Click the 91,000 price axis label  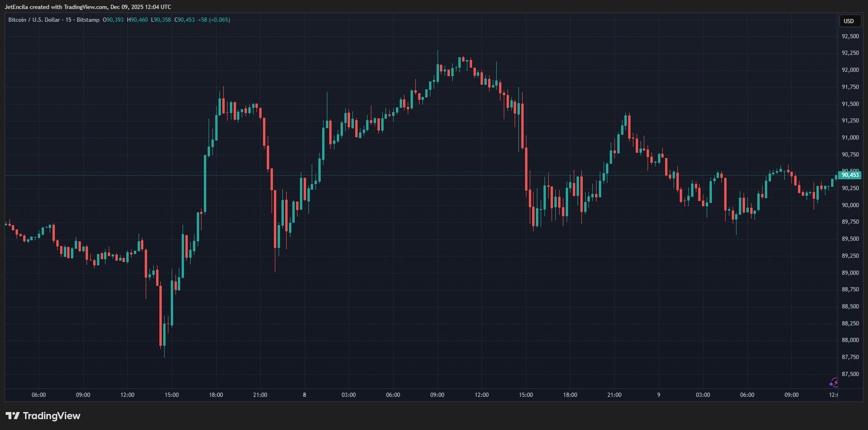click(850, 138)
